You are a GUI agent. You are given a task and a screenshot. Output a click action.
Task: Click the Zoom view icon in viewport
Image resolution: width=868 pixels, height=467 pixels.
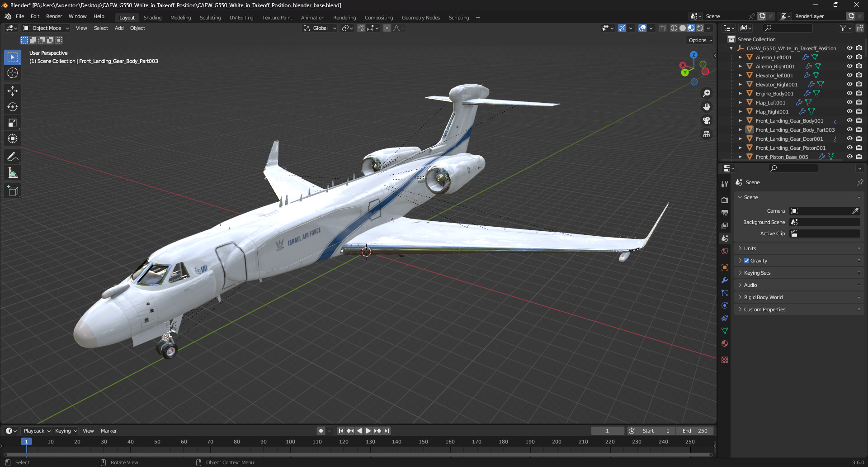(707, 93)
